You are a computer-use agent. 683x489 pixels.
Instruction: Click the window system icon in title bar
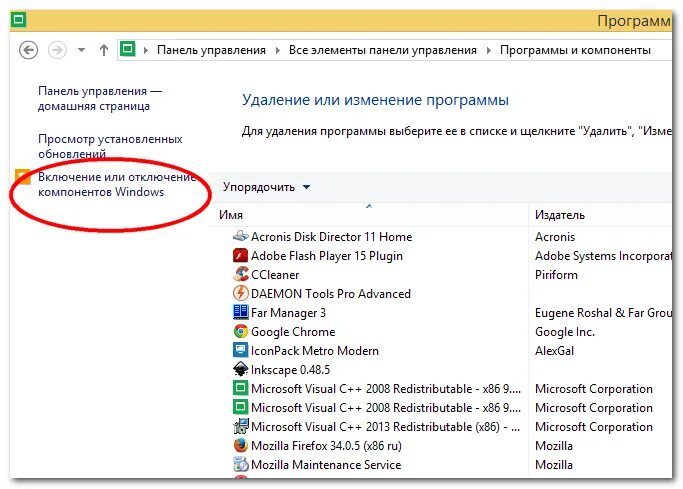point(19,19)
